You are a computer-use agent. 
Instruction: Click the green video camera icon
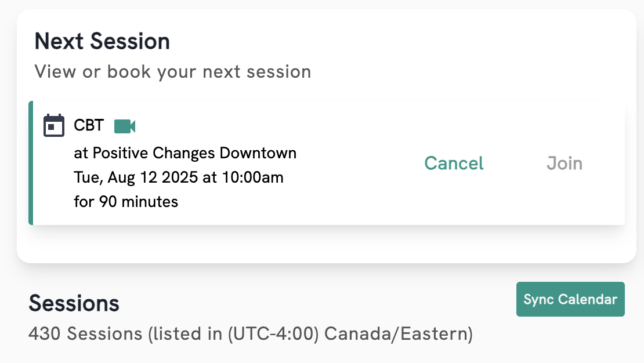click(x=125, y=126)
